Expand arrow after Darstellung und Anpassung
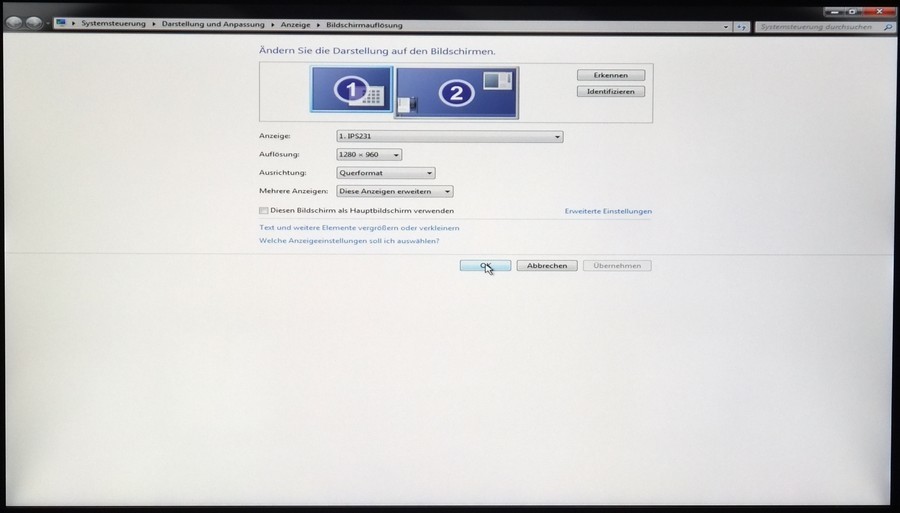 pyautogui.click(x=273, y=25)
